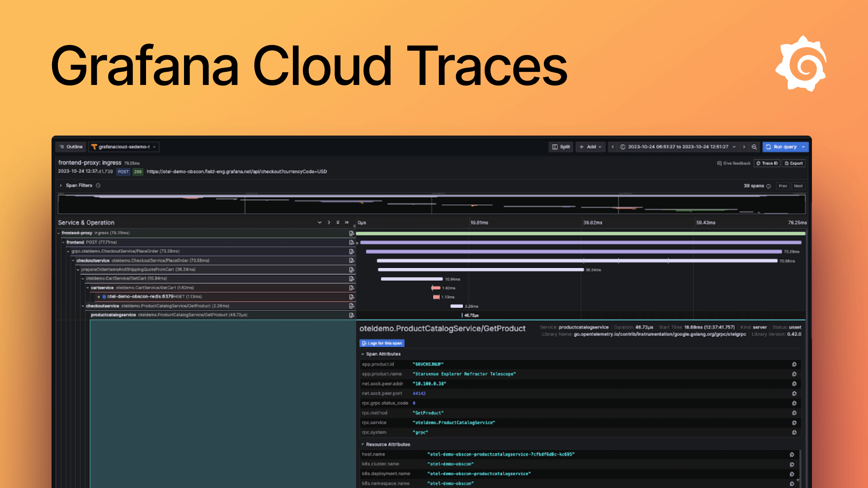
Task: Copy app.product.name attribute value
Action: tap(794, 374)
